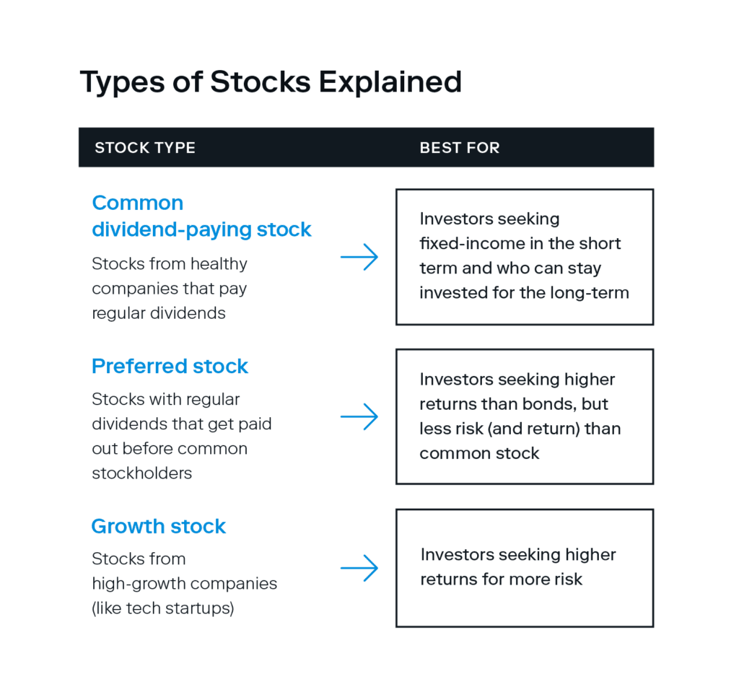Click the "out before common" text line
Viewport: 739px width, 700px height.
coord(170,448)
